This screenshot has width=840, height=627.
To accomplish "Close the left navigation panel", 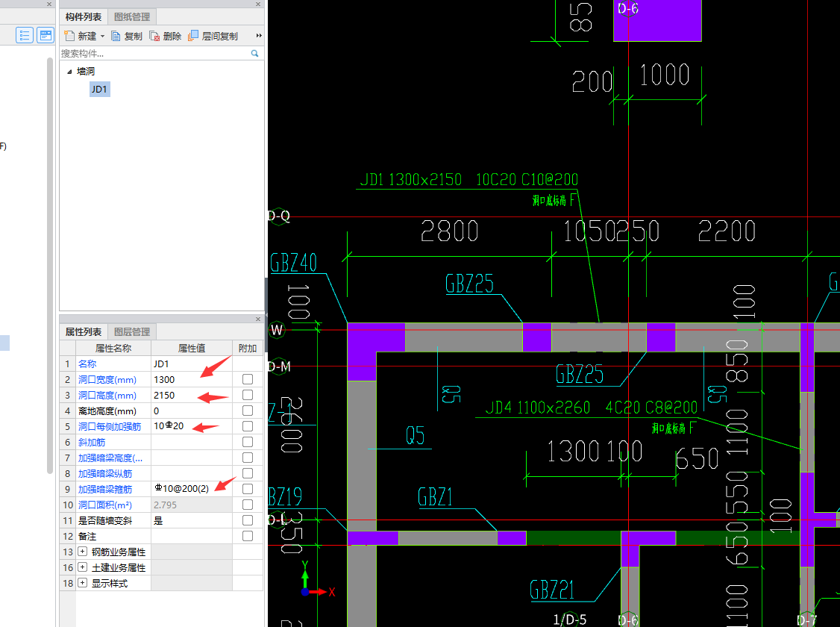I will pos(48,4).
